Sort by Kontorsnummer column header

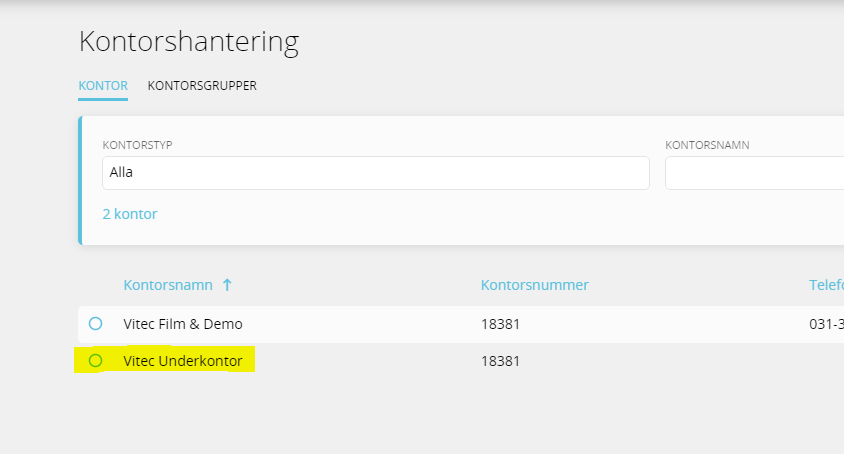(534, 285)
